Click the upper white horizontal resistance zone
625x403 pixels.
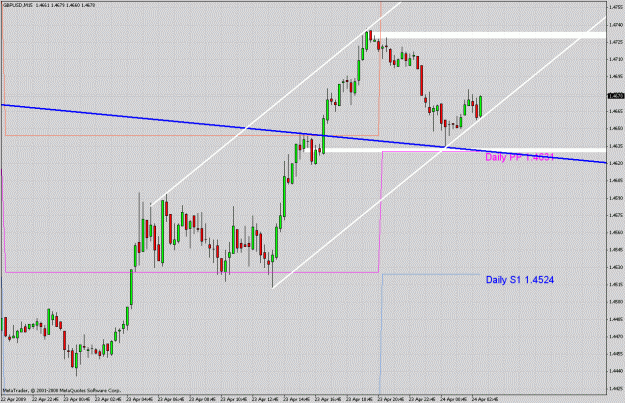(489, 35)
